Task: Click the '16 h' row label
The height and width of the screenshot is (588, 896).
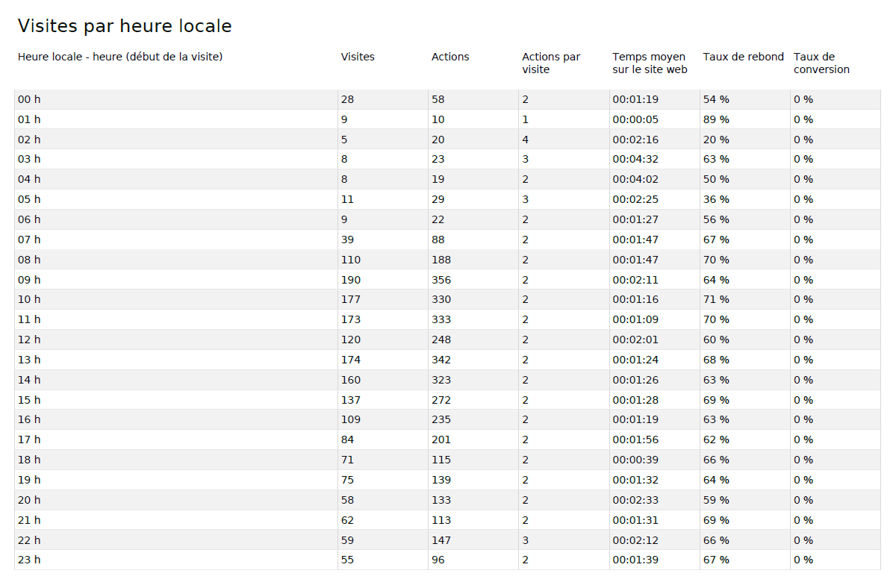Action: 29,419
